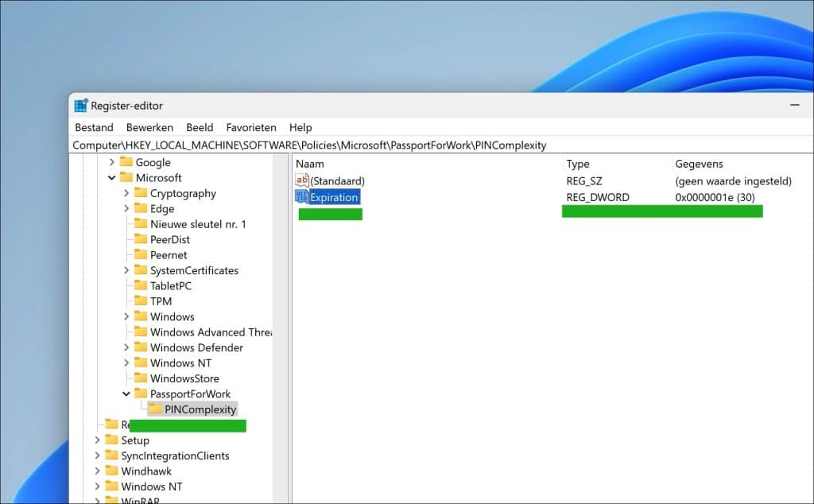Click the PeerDist folder icon
This screenshot has width=814, height=504.
(x=141, y=239)
